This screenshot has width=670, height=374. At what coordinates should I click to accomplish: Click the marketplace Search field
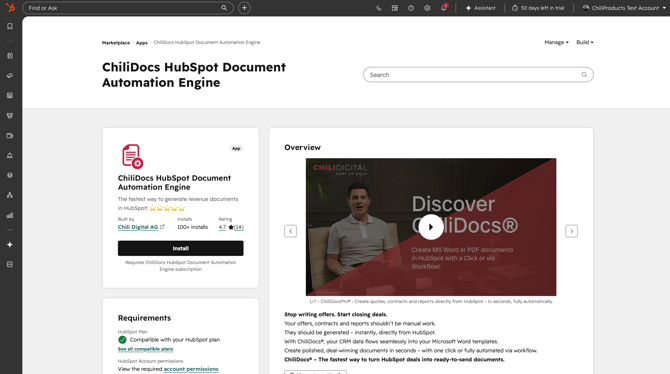point(478,75)
